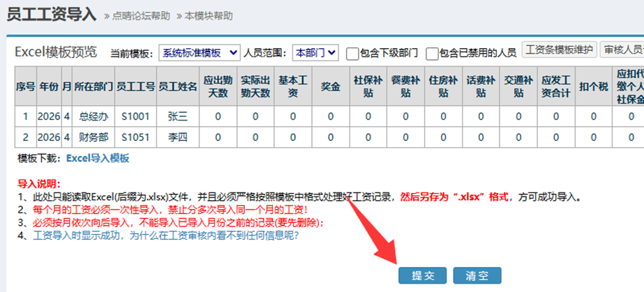Download the Excel导入模板 file link
Viewport: 644px width, 292px height.
(x=98, y=158)
